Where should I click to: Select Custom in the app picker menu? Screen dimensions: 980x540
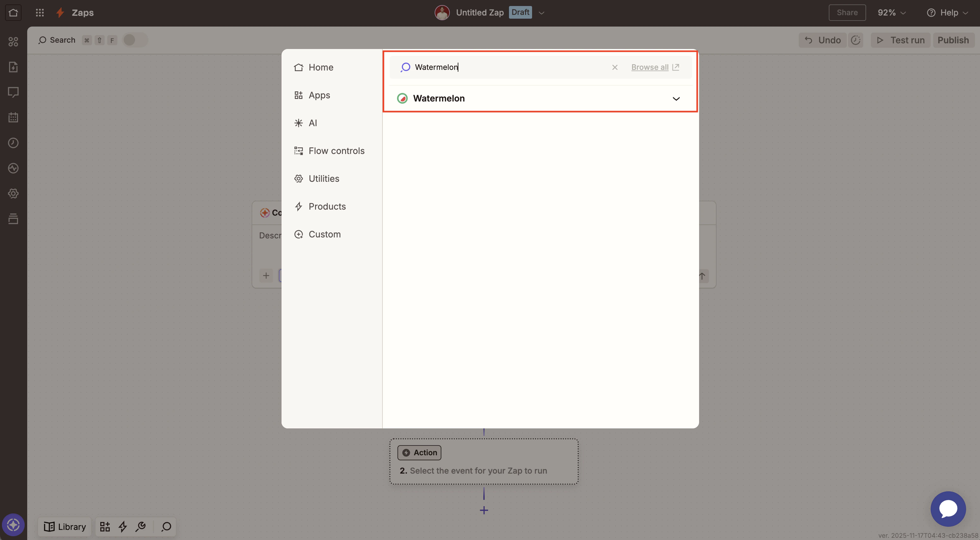click(x=332, y=234)
